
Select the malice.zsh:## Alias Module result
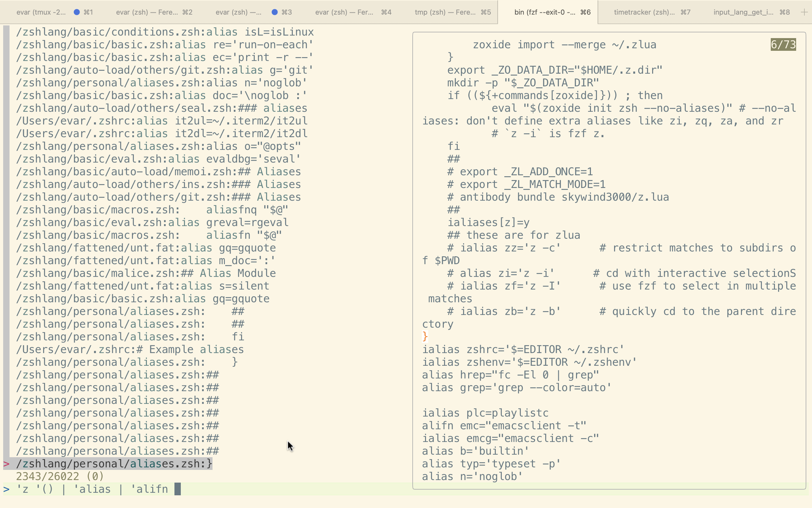click(146, 273)
